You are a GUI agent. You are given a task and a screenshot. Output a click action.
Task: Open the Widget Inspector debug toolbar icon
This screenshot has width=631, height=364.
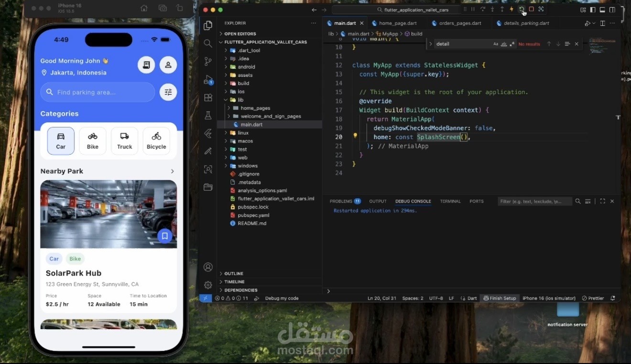pyautogui.click(x=541, y=9)
